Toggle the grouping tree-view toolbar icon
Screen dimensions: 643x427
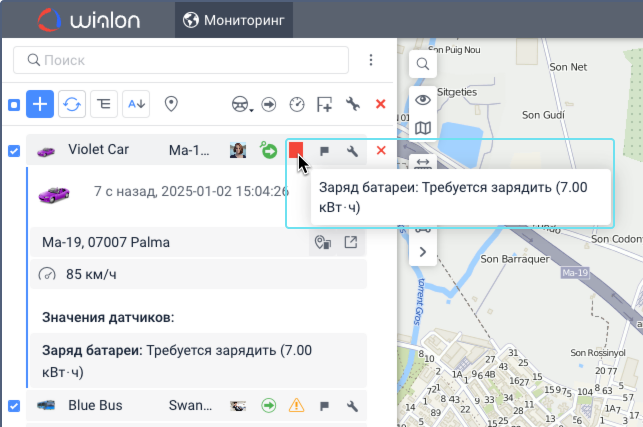[104, 104]
